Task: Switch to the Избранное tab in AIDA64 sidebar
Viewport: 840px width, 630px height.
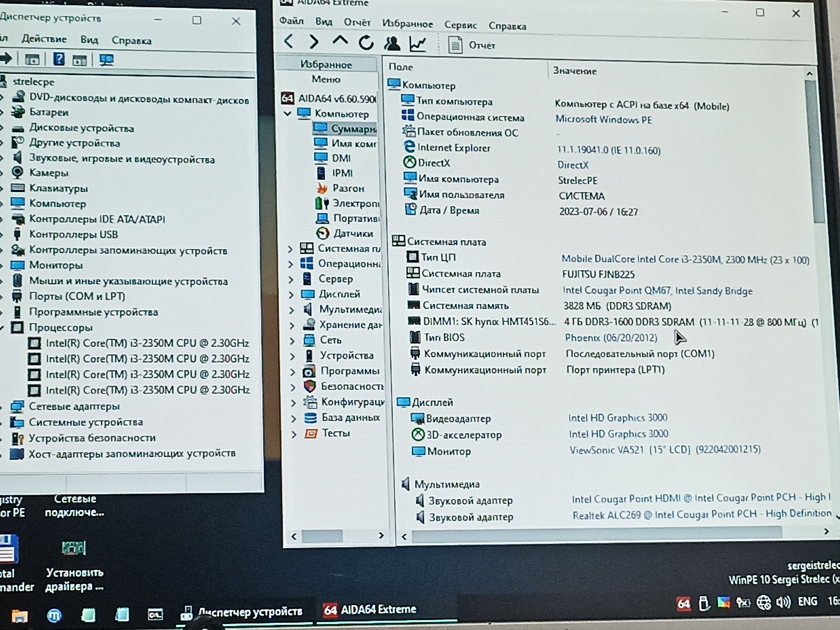Action: 326,65
